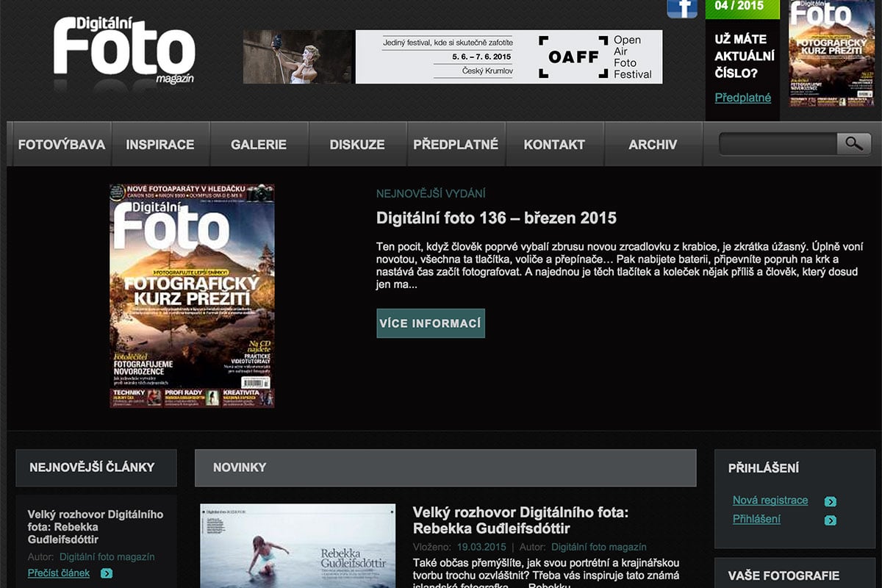Navigate to Diskuze in the navigation bar
The image size is (882, 588).
tap(357, 145)
